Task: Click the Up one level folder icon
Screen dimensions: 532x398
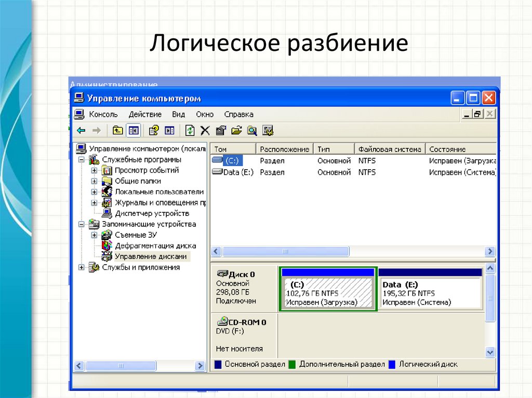Action: click(117, 130)
